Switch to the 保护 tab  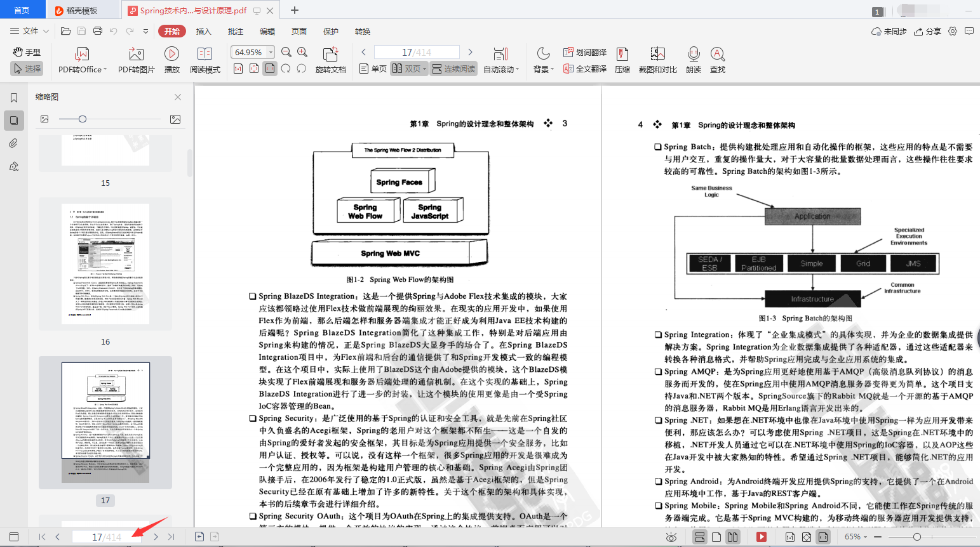point(331,31)
